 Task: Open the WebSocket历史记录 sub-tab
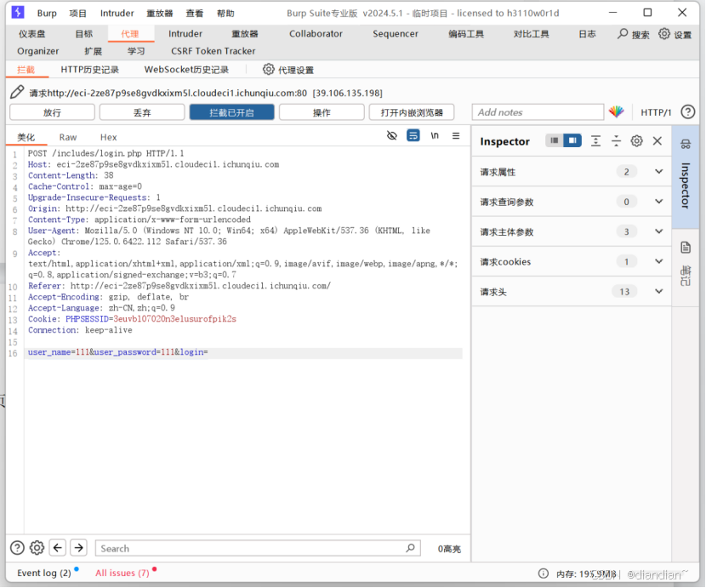click(186, 70)
